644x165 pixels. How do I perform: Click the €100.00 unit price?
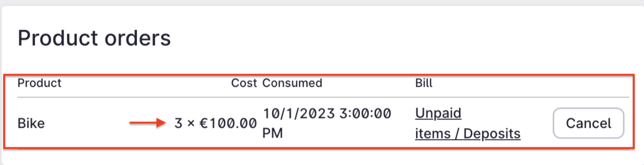click(x=228, y=124)
